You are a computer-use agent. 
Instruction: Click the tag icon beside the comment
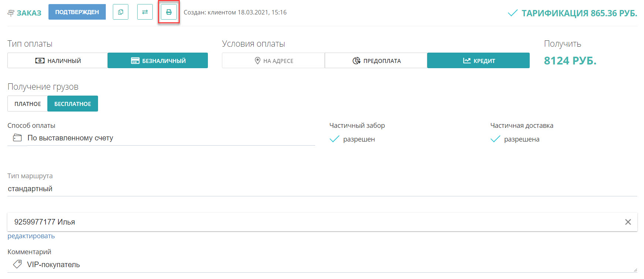coord(17,264)
